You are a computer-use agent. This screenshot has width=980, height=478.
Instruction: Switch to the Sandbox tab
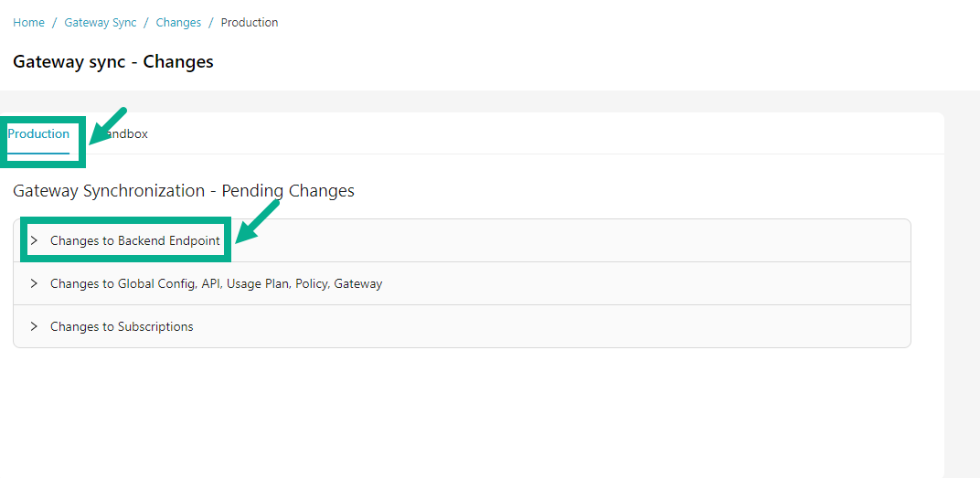[128, 134]
